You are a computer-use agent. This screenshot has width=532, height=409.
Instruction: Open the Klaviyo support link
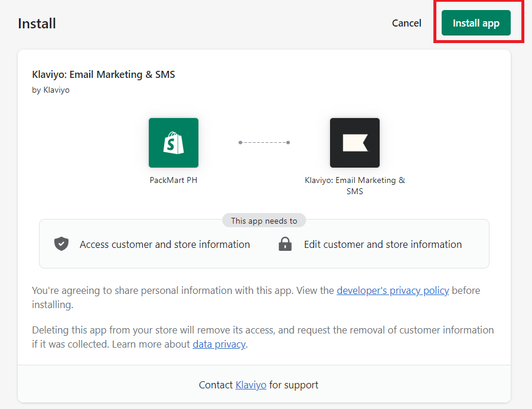[251, 385]
